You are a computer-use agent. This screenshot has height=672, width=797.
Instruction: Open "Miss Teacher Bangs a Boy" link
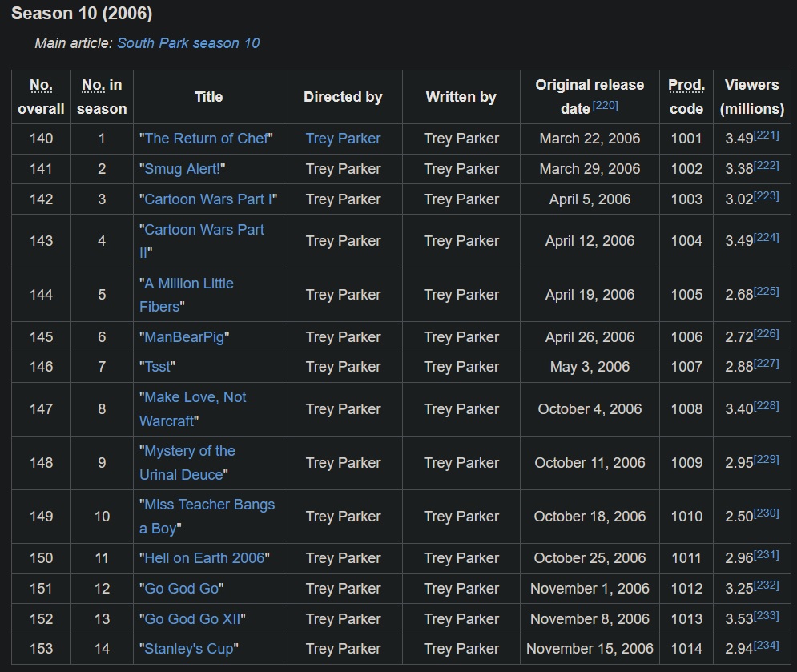click(207, 517)
